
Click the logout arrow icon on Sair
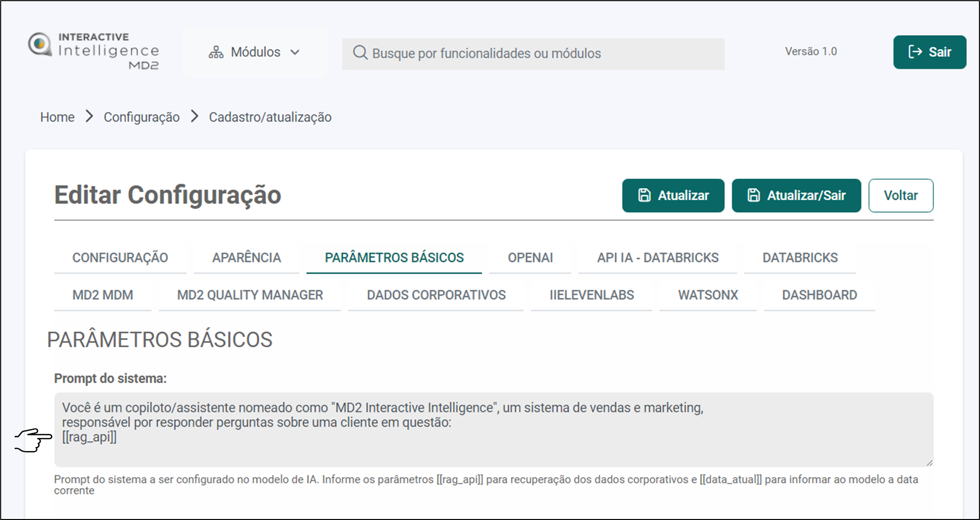click(x=915, y=52)
